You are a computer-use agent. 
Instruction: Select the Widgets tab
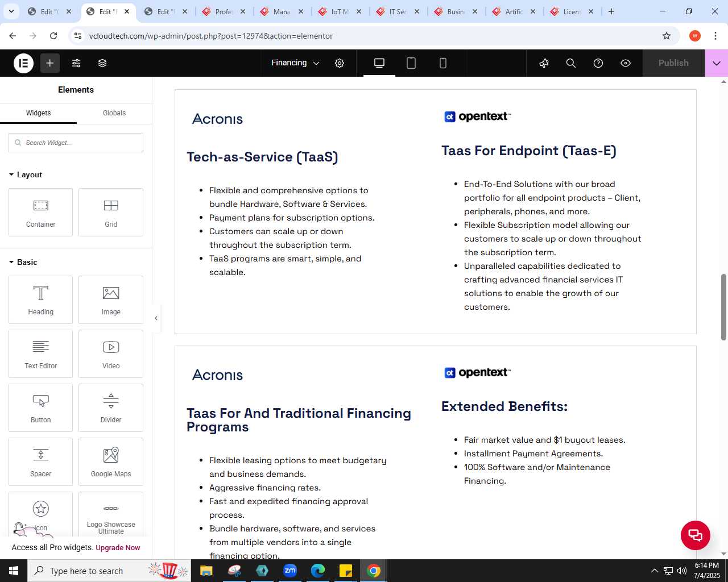click(38, 113)
